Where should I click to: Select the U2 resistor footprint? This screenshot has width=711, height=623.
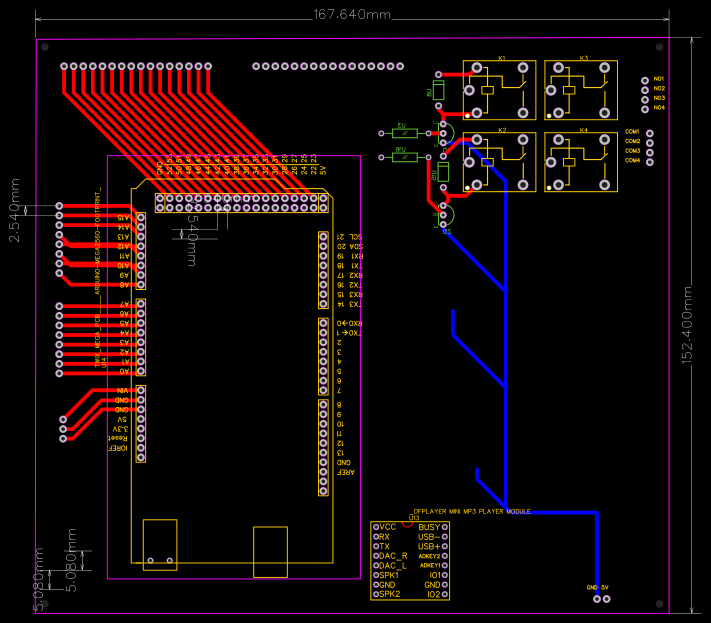(404, 133)
